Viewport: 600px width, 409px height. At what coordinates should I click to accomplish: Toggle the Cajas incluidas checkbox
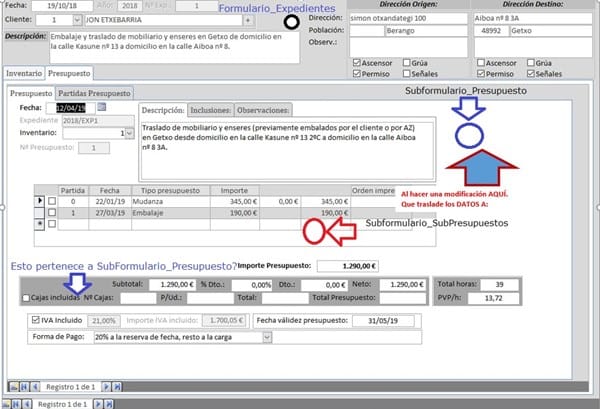(27, 297)
